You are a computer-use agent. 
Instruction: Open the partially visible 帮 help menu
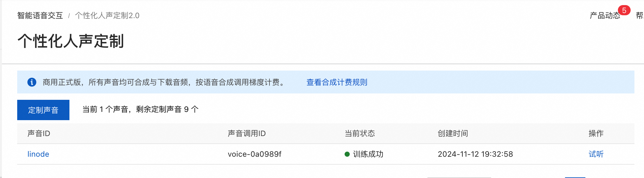[640, 16]
